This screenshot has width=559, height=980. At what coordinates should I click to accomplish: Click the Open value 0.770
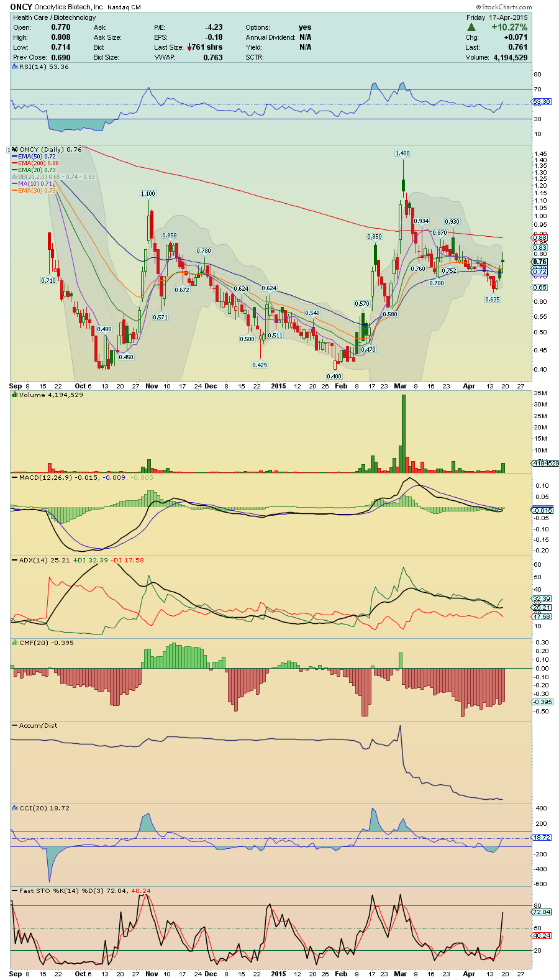[x=61, y=27]
